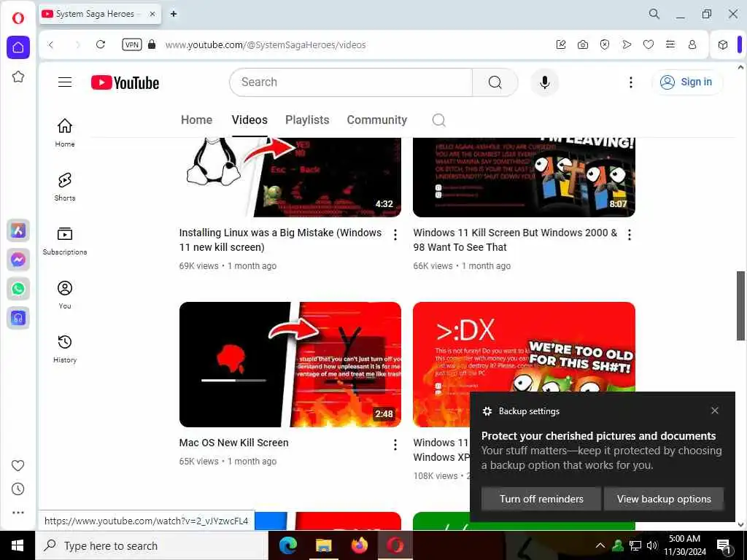Image resolution: width=747 pixels, height=560 pixels.
Task: Open Messenger in Opera sidebar
Action: point(18,260)
